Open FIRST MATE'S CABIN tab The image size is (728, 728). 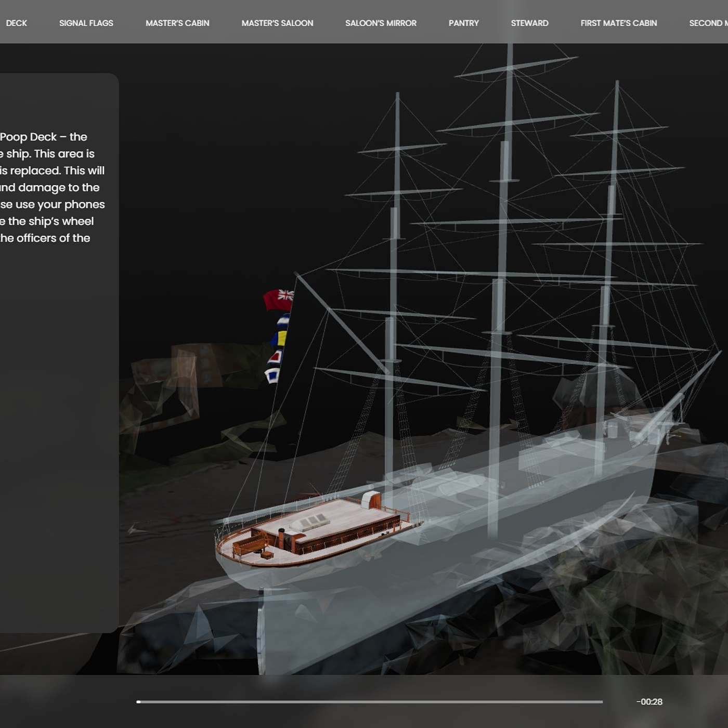coord(619,23)
